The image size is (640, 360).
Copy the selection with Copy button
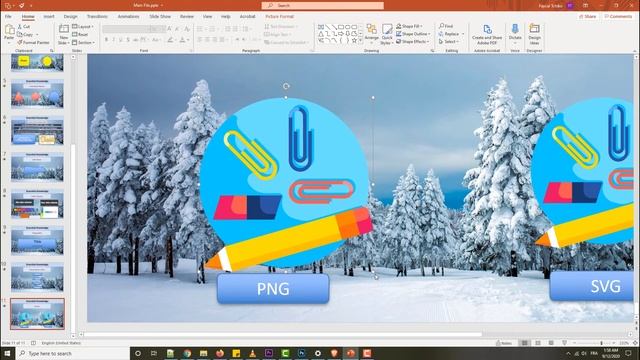[x=25, y=35]
